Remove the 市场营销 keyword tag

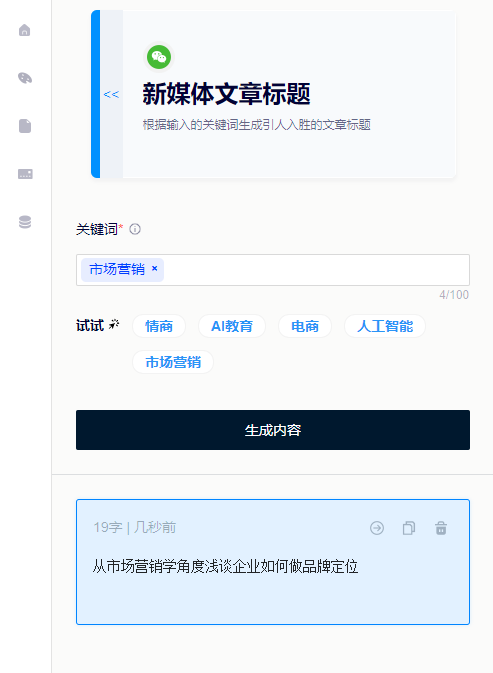[154, 269]
